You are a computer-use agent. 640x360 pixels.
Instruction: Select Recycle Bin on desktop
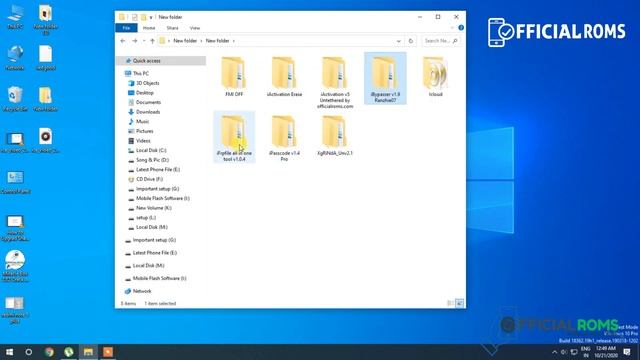pos(15,99)
